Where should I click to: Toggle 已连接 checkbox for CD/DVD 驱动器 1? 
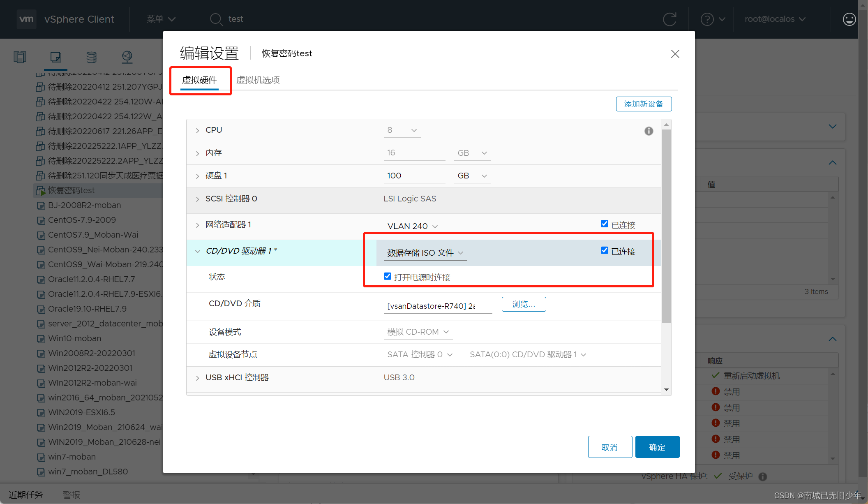pyautogui.click(x=604, y=250)
